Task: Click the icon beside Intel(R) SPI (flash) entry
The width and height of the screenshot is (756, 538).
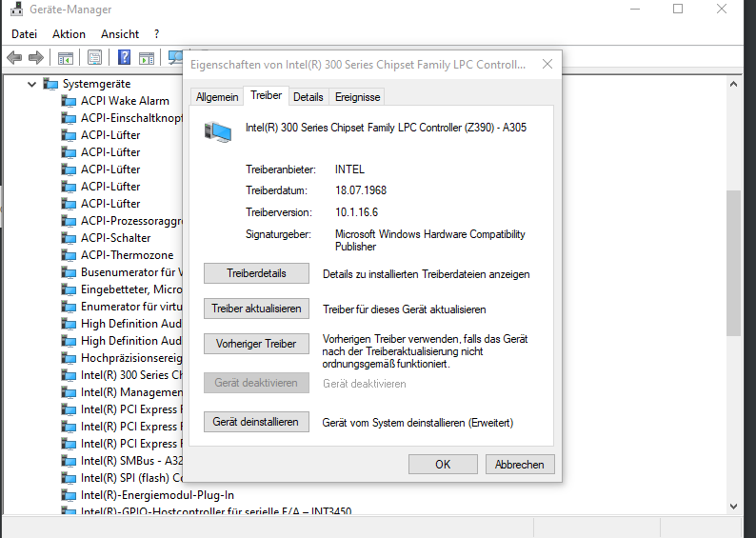Action: pyautogui.click(x=69, y=478)
